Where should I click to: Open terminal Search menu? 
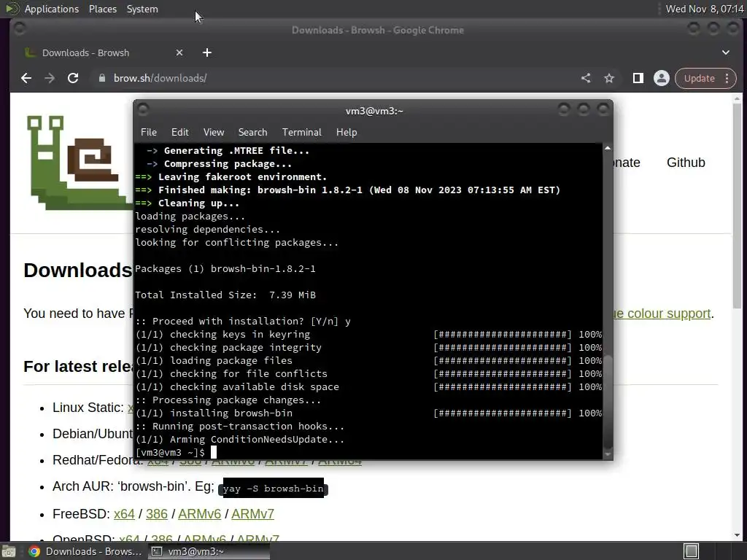(x=252, y=132)
